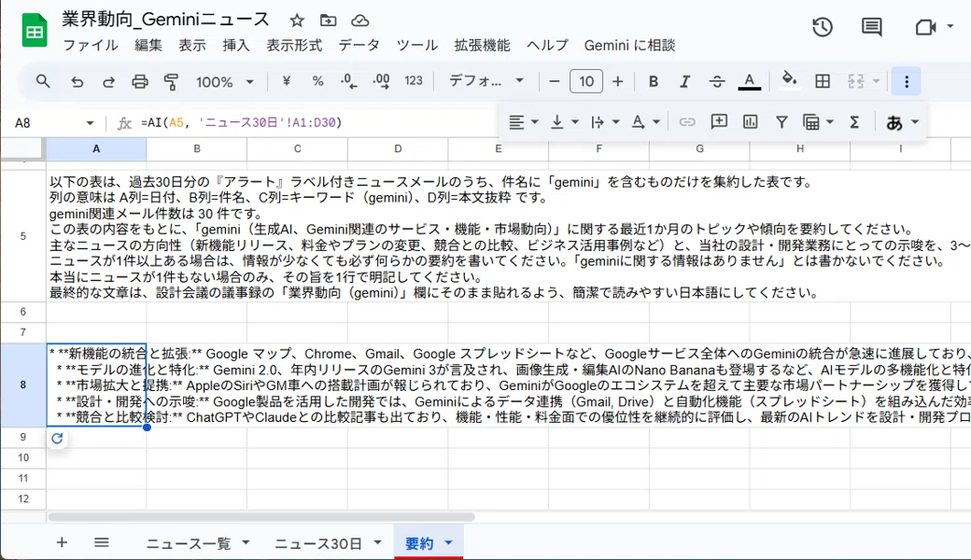This screenshot has height=560, width=971.
Task: Print the spreadsheet
Action: tap(140, 81)
